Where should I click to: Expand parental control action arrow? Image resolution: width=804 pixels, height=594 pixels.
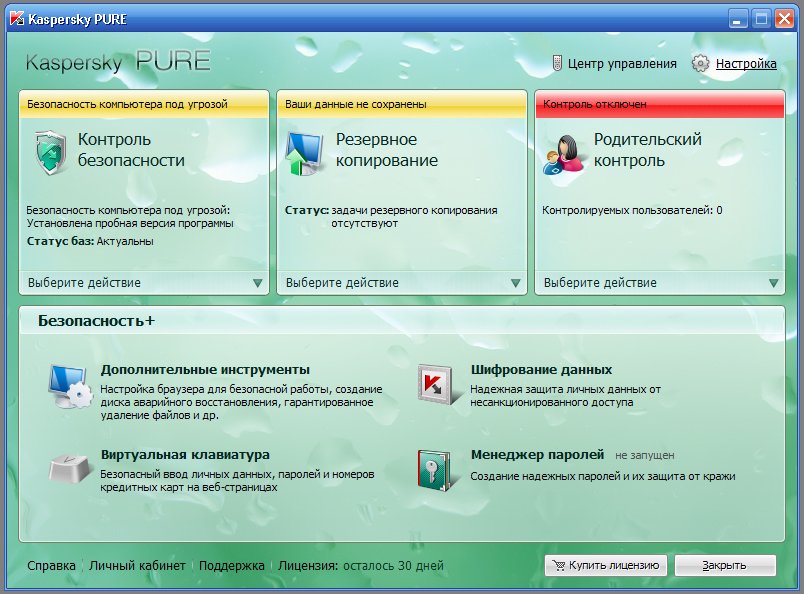tap(773, 283)
